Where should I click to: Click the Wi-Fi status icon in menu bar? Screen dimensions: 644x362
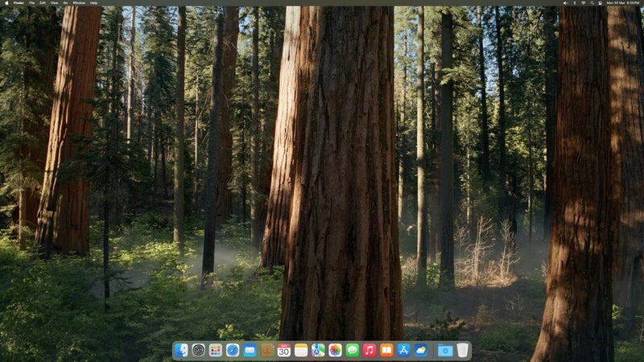[583, 3]
